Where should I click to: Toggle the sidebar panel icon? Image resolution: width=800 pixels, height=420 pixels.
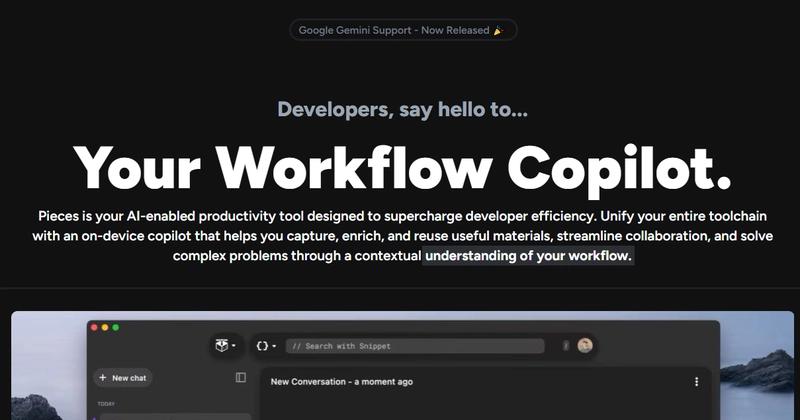(x=241, y=377)
